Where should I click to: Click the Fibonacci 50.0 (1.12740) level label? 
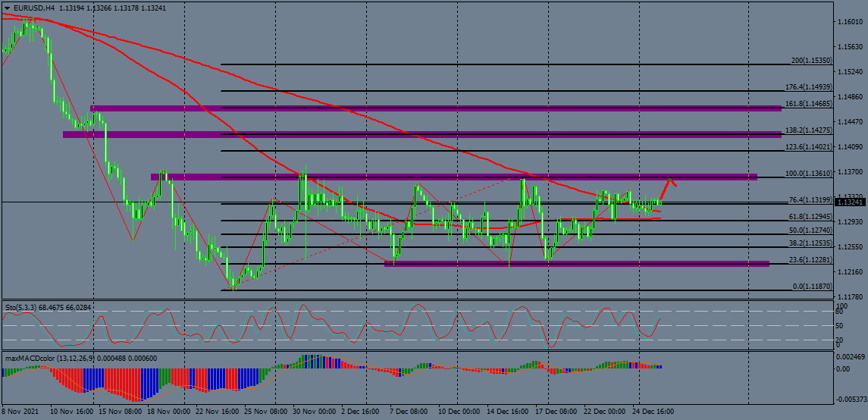810,230
